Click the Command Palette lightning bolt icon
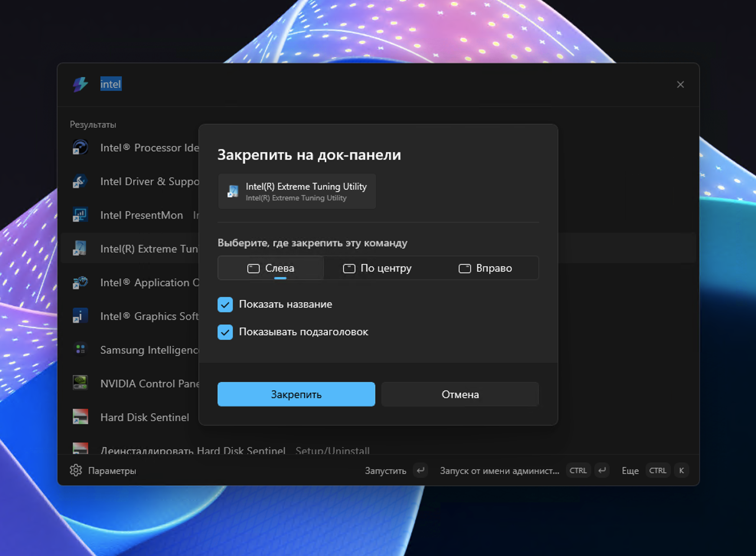756x556 pixels. click(x=80, y=84)
